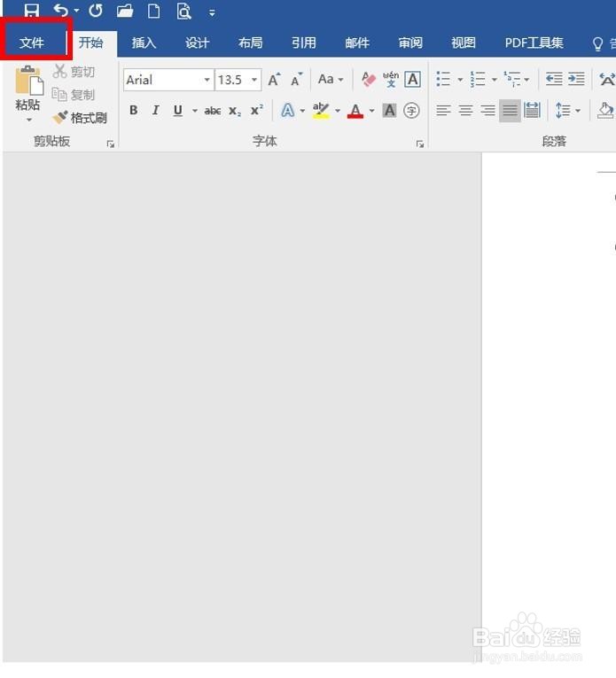Viewport: 616px width, 678px height.
Task: Click the 粘贴 (Paste) clipboard icon
Action: [29, 81]
